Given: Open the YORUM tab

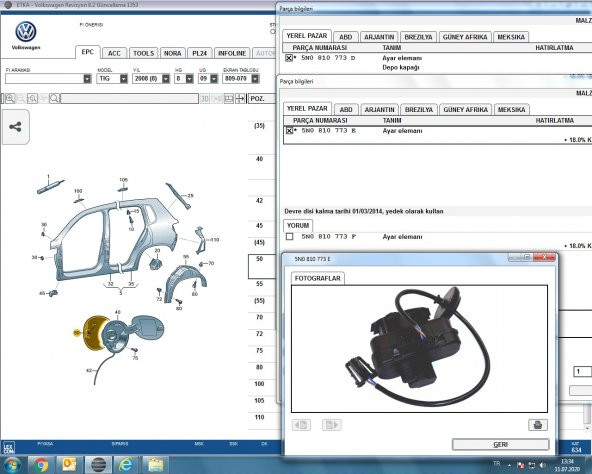Looking at the screenshot, I should pyautogui.click(x=298, y=225).
